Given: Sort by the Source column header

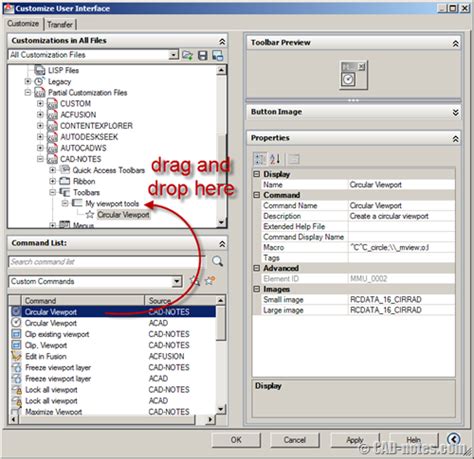Looking at the screenshot, I should click(x=180, y=300).
